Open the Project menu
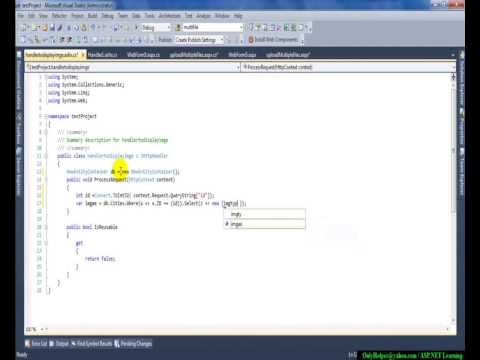Viewport: 480px width, 360px height. tap(77, 16)
